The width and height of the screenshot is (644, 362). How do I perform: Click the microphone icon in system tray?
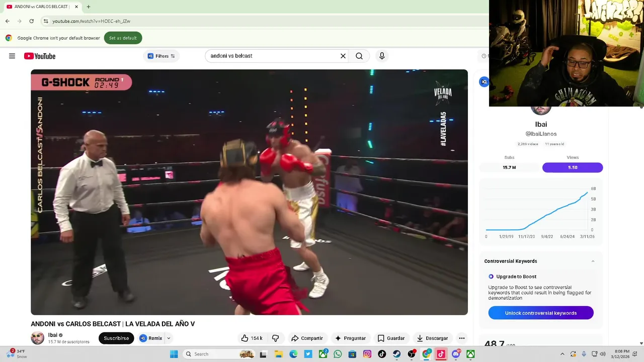tap(584, 354)
